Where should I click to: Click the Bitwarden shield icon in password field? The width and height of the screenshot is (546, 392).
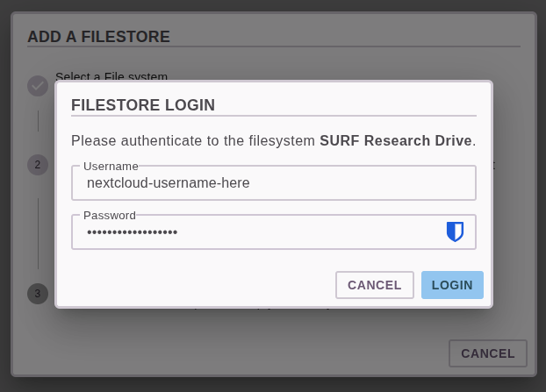455,232
